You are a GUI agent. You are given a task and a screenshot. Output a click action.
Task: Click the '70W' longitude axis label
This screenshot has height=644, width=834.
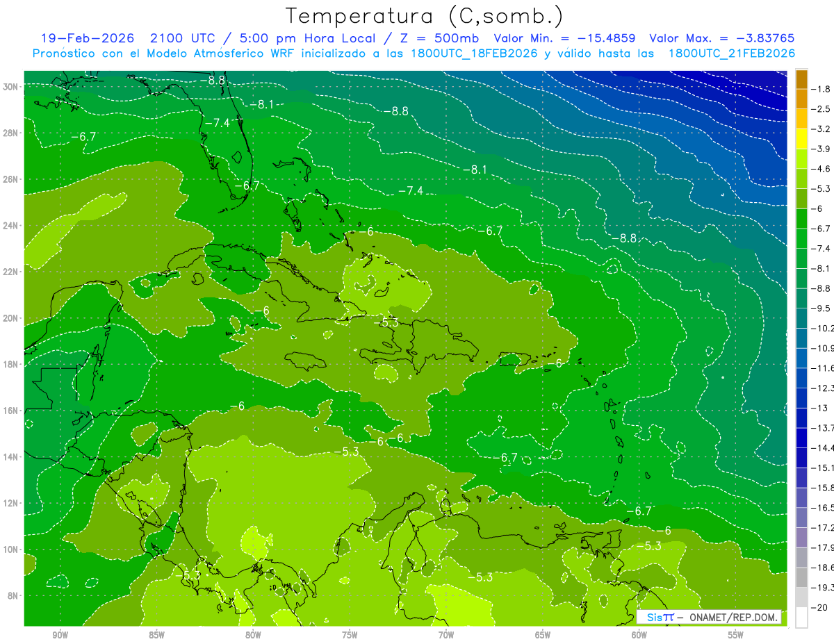446,636
